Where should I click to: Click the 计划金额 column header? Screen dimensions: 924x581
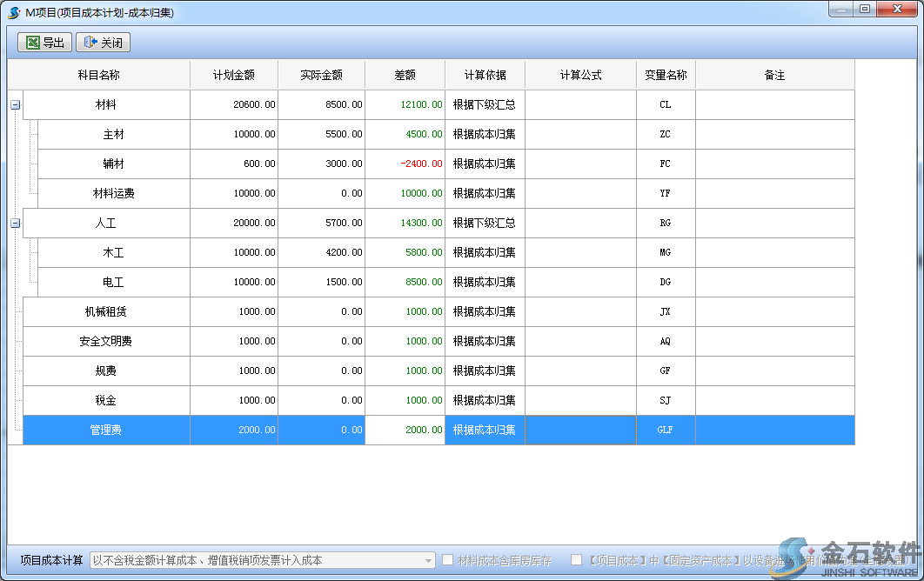[233, 75]
